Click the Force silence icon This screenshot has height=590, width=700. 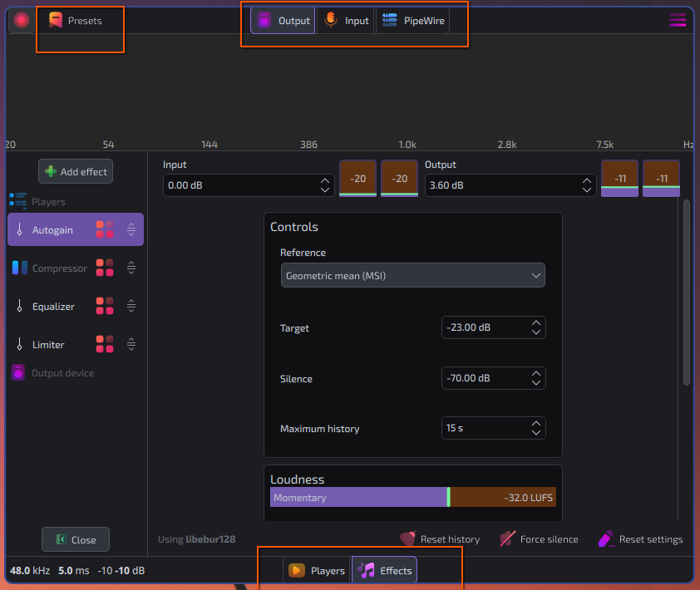point(507,539)
